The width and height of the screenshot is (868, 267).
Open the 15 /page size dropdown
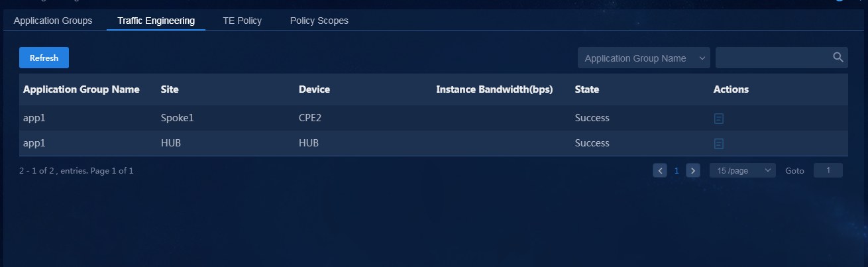[x=743, y=170]
